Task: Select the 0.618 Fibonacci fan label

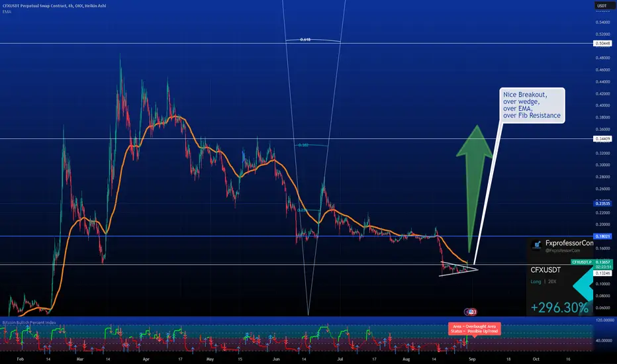Action: [305, 40]
